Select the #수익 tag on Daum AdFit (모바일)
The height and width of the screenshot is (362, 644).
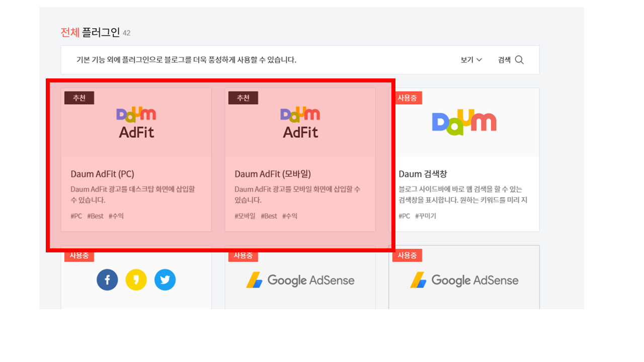click(290, 216)
